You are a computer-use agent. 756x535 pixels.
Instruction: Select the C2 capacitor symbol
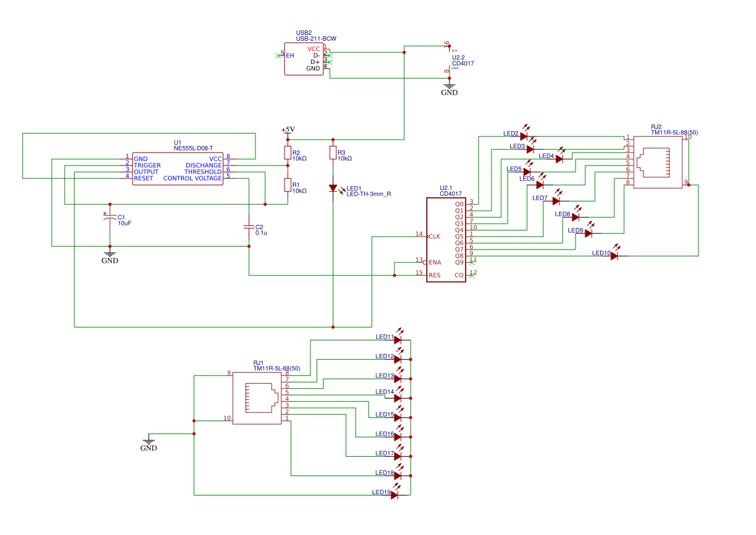[249, 227]
